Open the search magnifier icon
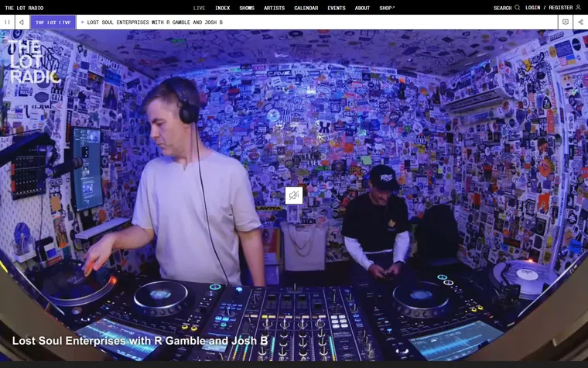The image size is (588, 368). click(x=517, y=8)
